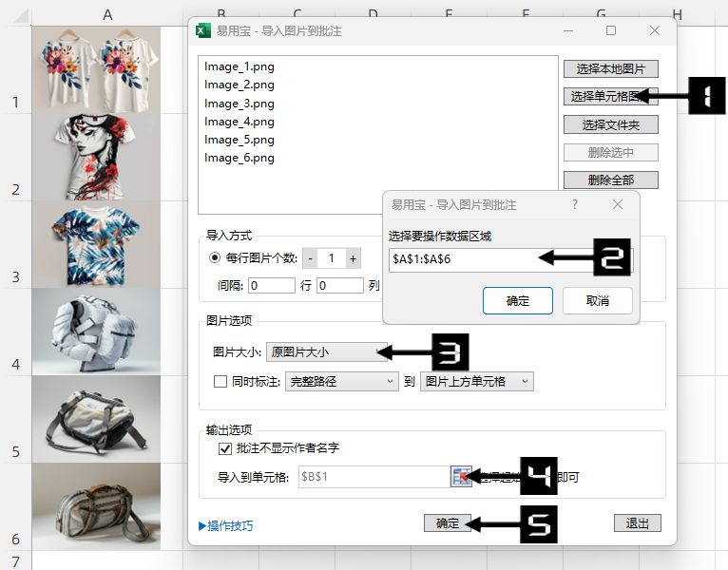Close the small range selection dialog
This screenshot has height=570, width=728.
(x=618, y=204)
